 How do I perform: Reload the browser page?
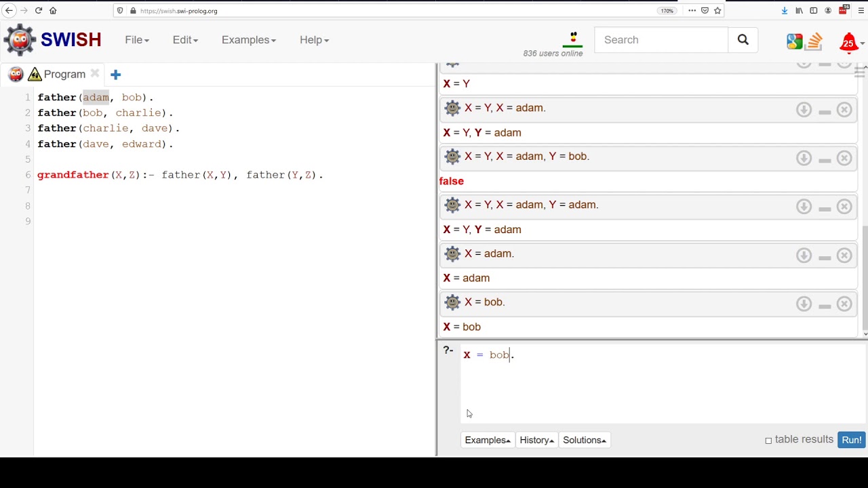[x=39, y=11]
